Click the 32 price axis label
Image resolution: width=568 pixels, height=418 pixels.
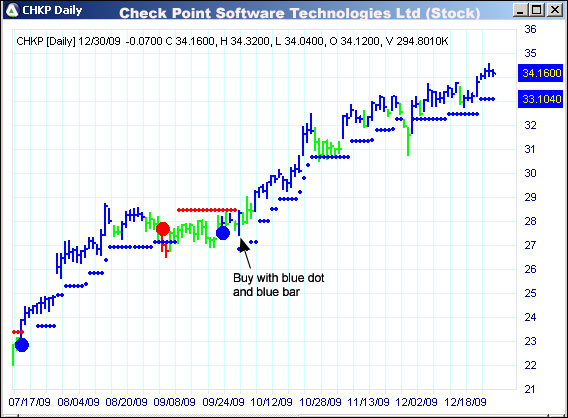[530, 125]
